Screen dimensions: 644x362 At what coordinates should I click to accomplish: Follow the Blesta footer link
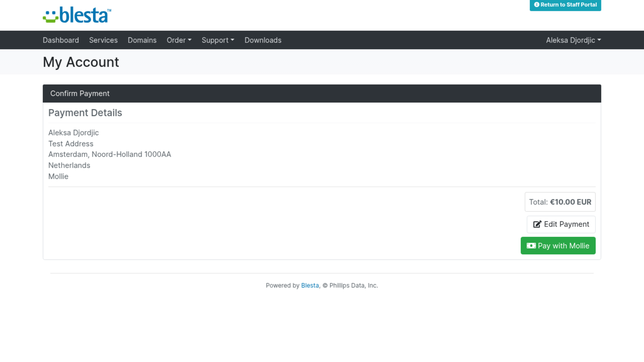[310, 286]
